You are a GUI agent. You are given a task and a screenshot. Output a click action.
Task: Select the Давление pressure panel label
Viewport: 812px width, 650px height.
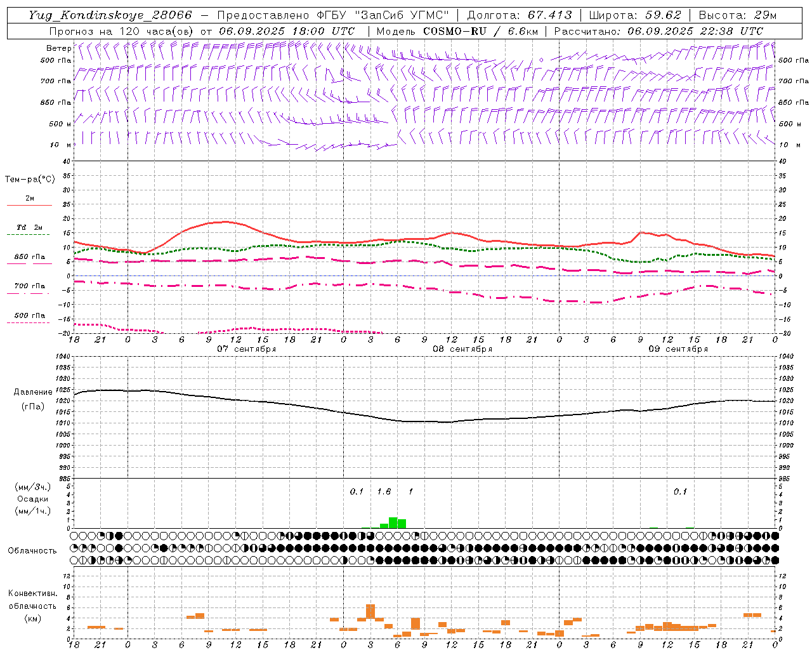click(x=33, y=392)
